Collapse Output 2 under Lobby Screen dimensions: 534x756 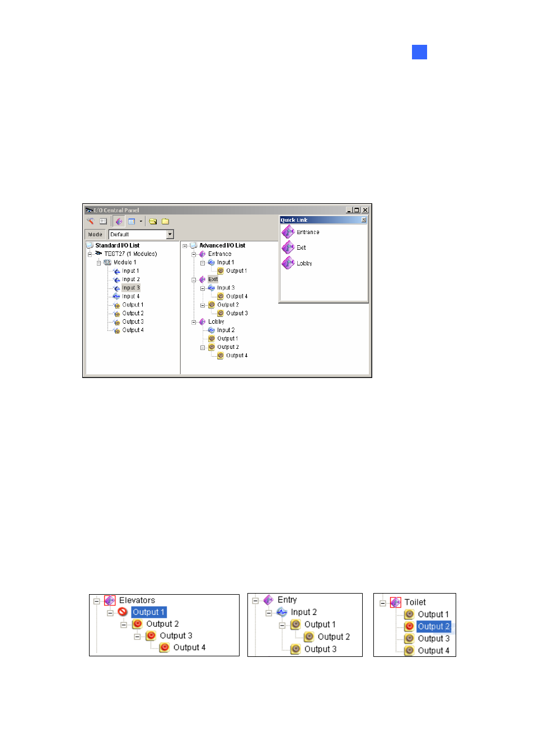[203, 347]
